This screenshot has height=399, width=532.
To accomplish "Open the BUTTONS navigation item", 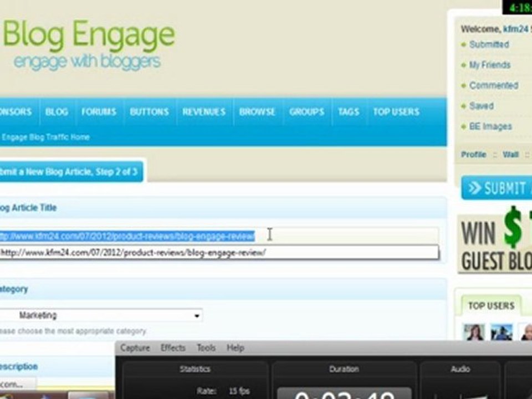I will click(x=149, y=112).
